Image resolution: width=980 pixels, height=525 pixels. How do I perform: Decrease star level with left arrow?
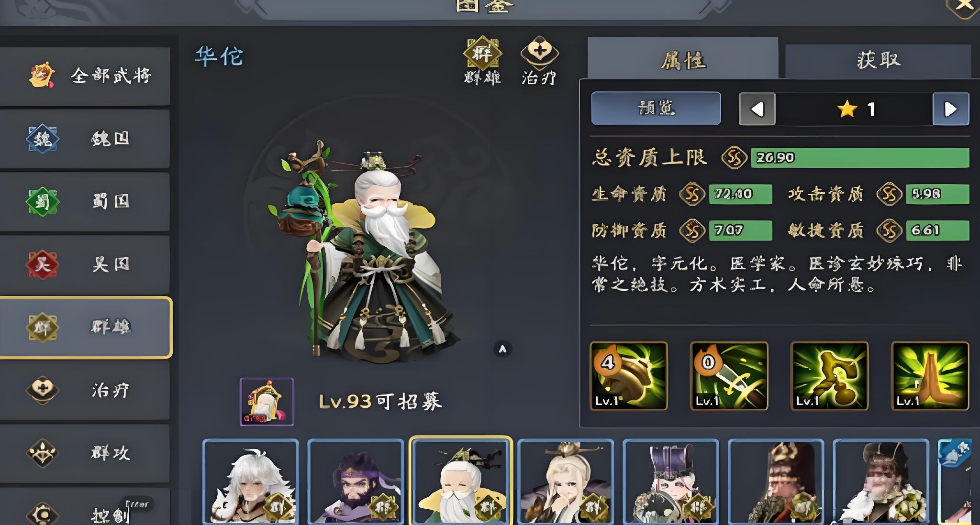pyautogui.click(x=757, y=109)
